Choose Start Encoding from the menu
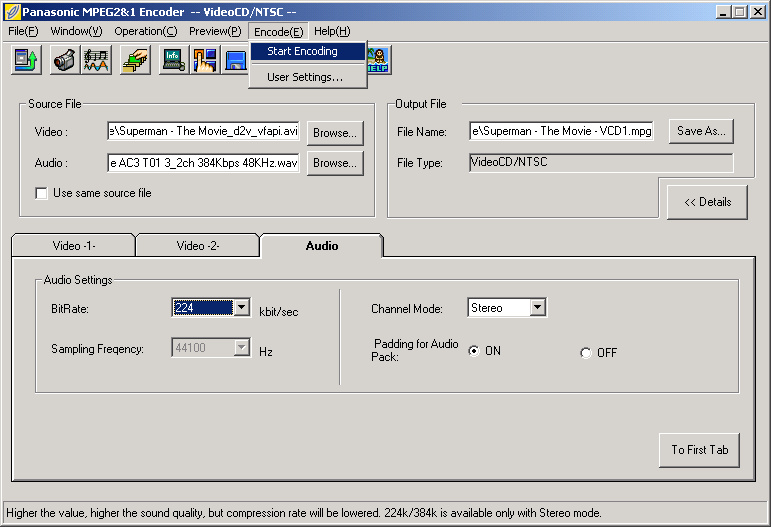 pyautogui.click(x=308, y=51)
